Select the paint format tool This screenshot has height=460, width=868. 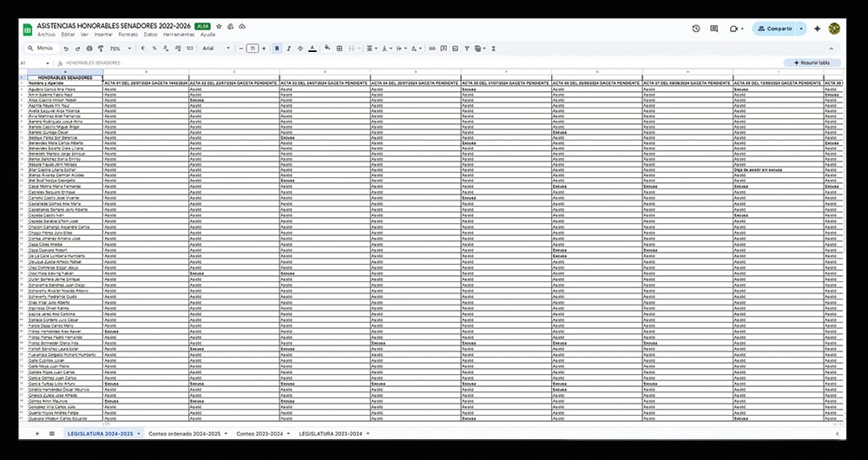tap(100, 49)
